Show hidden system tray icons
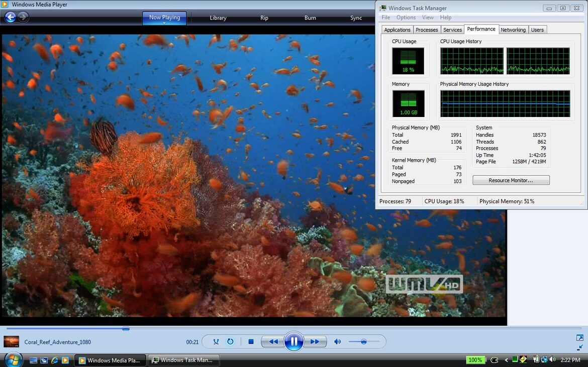The height and width of the screenshot is (367, 588). [506, 360]
